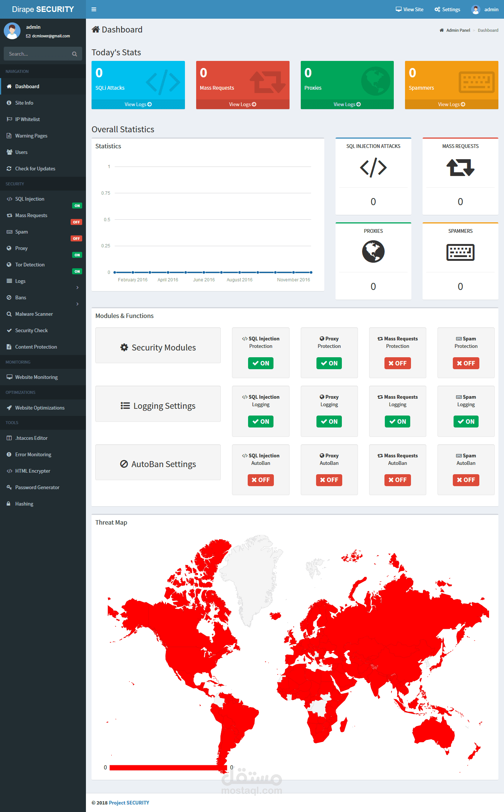The image size is (504, 812).
Task: Click the envelope icon by admin email
Action: pyautogui.click(x=28, y=36)
